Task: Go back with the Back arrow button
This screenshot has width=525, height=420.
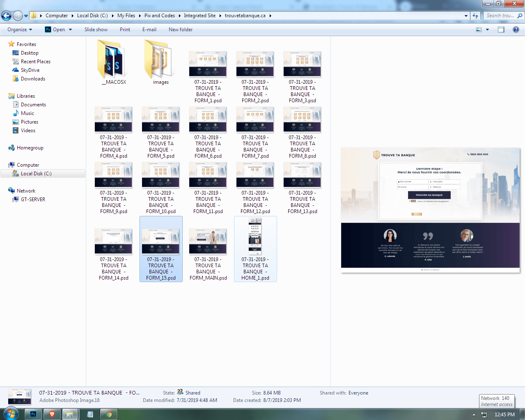Action: click(x=6, y=16)
